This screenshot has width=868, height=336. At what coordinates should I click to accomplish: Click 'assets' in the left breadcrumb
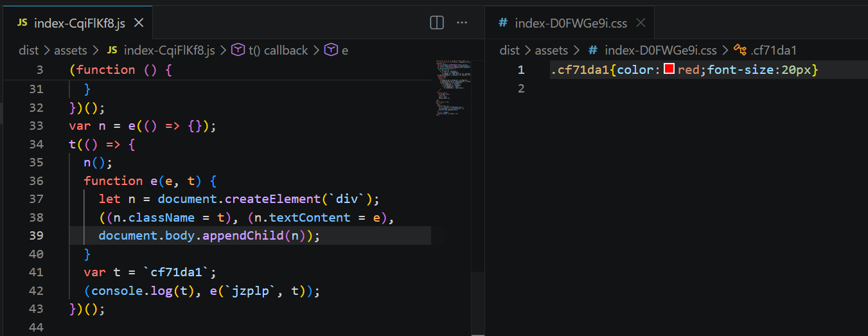pos(70,50)
